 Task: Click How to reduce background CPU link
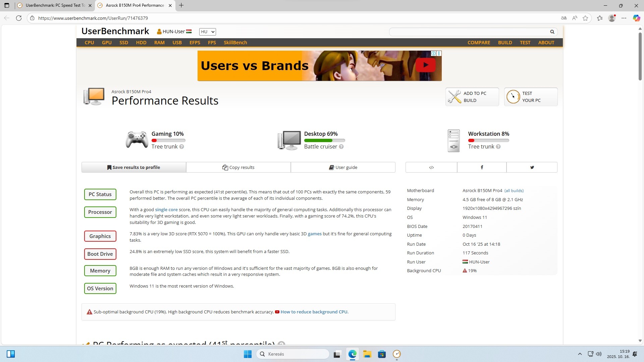point(314,312)
